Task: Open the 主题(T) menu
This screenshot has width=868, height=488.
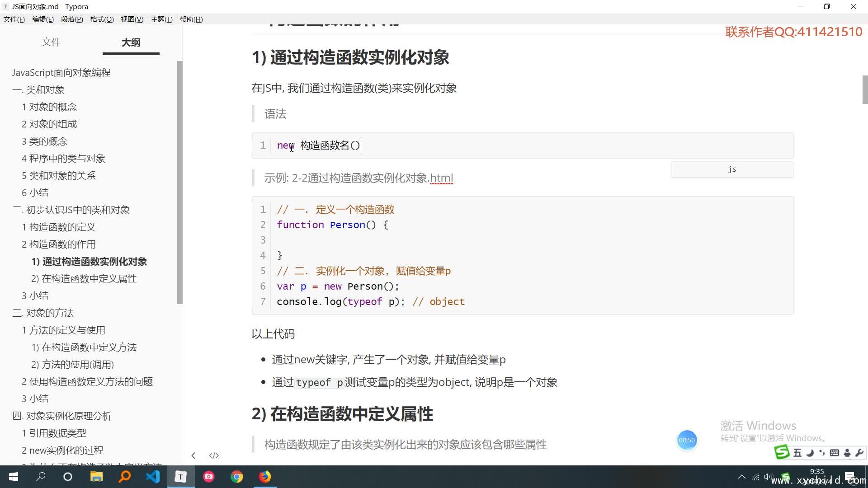Action: pyautogui.click(x=161, y=19)
